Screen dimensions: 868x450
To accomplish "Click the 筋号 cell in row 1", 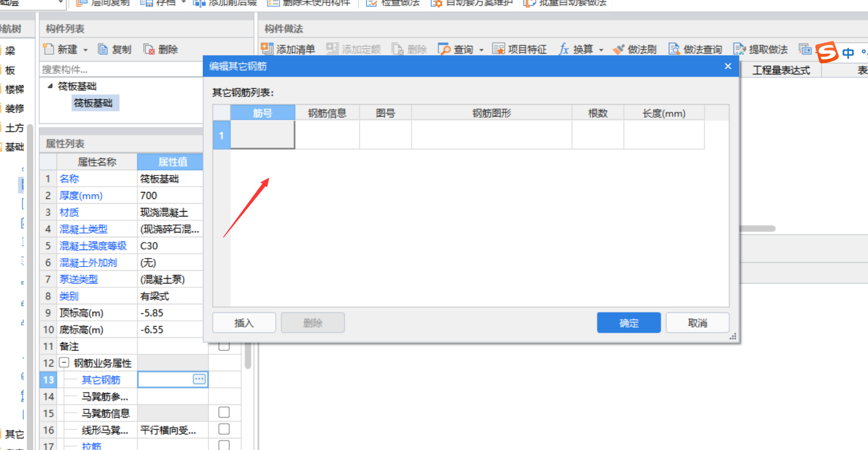I will 262,135.
